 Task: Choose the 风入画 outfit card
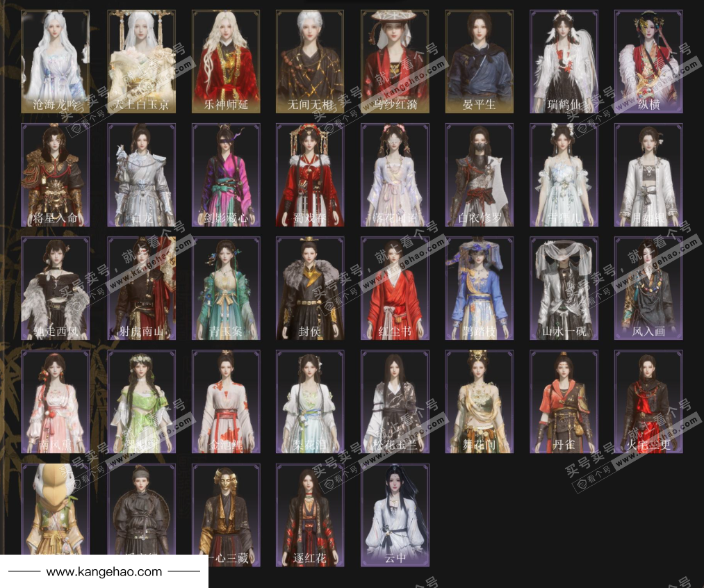pos(648,288)
